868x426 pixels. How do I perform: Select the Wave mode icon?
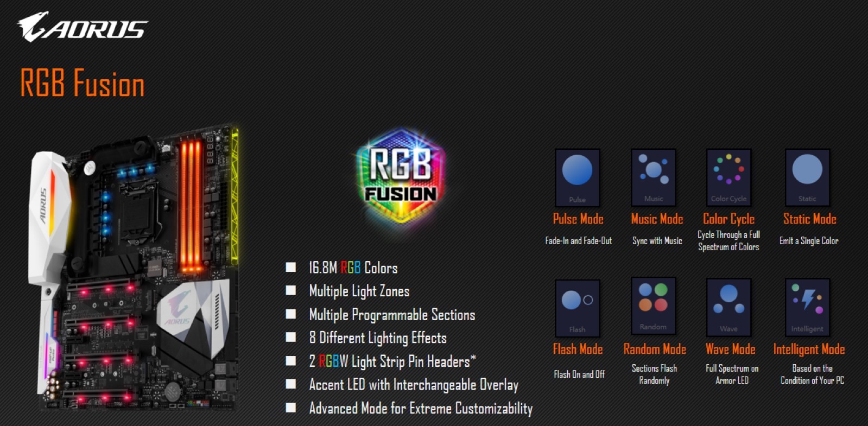[x=729, y=308]
